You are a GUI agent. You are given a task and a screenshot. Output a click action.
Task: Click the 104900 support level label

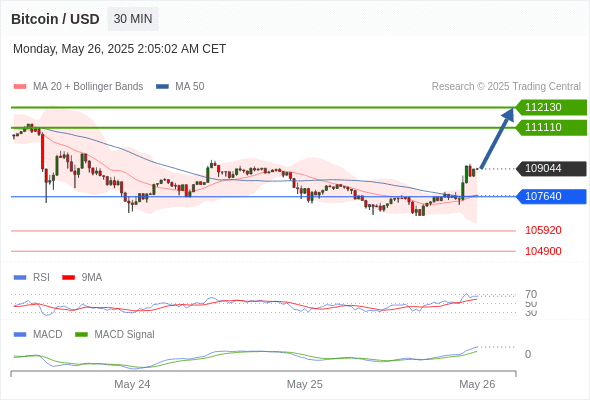click(x=543, y=251)
